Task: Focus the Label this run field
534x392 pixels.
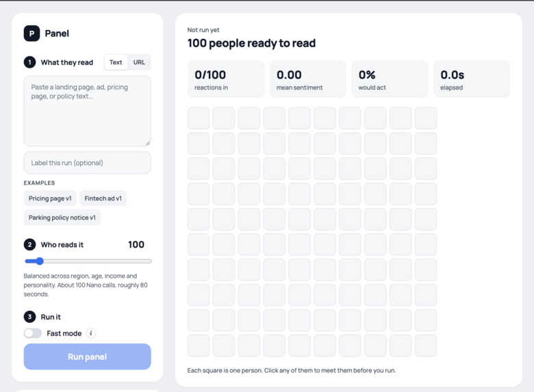Action: click(87, 163)
